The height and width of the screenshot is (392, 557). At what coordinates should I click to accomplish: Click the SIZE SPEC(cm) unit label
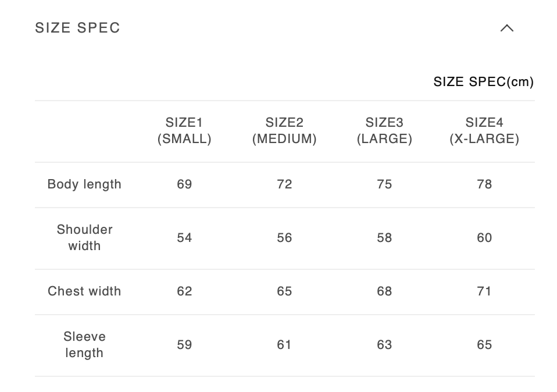[483, 82]
